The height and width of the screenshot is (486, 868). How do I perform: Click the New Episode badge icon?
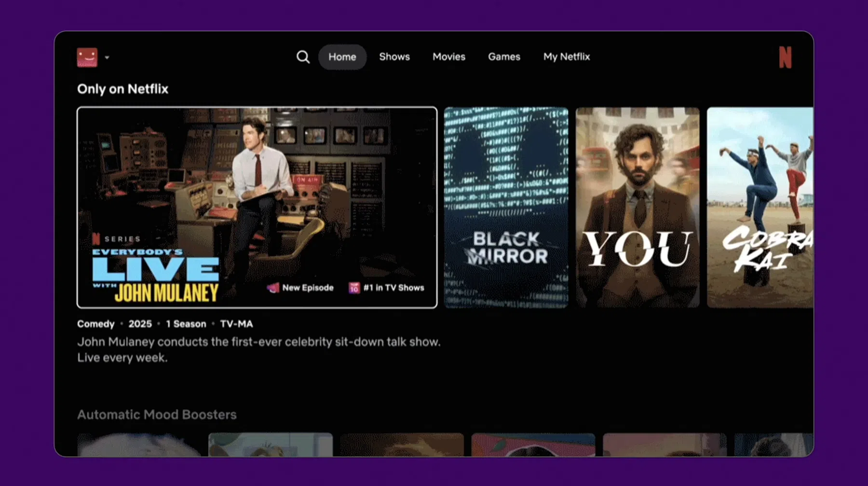pyautogui.click(x=273, y=288)
